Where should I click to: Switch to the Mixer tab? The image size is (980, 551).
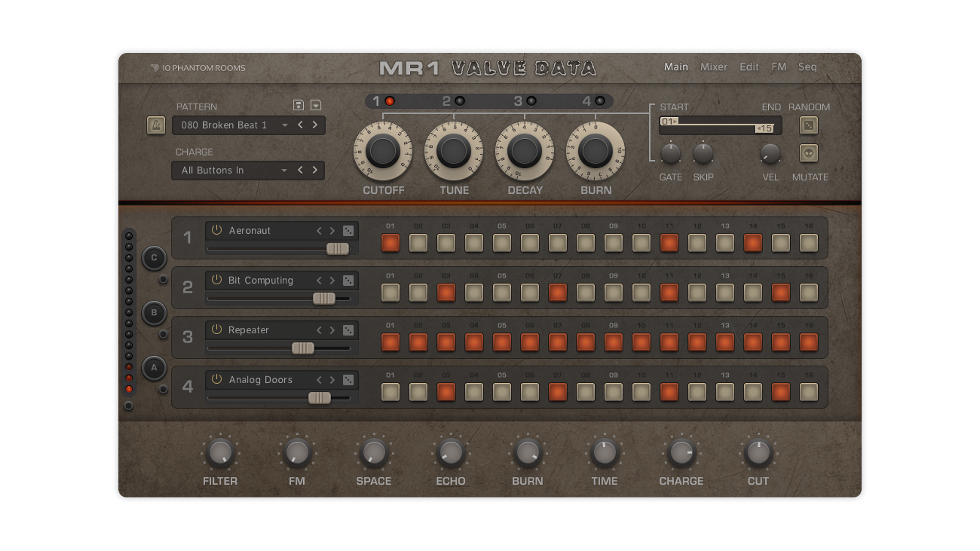pyautogui.click(x=713, y=67)
